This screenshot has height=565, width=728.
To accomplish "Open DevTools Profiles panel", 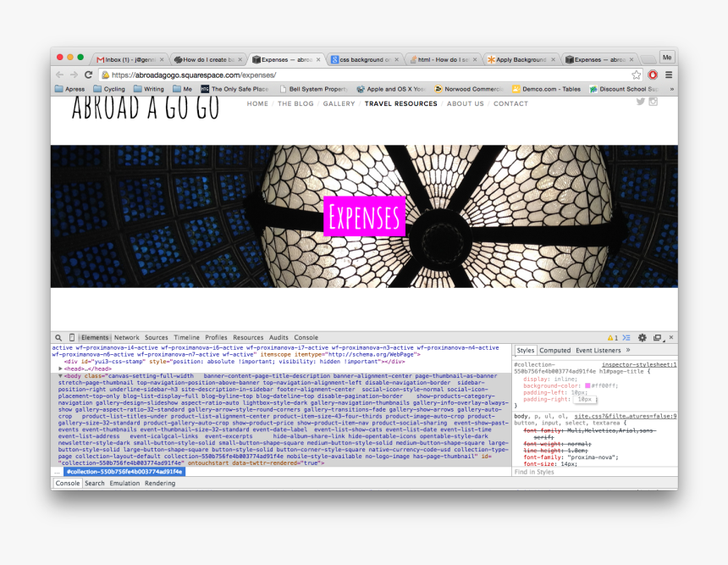I will click(216, 338).
